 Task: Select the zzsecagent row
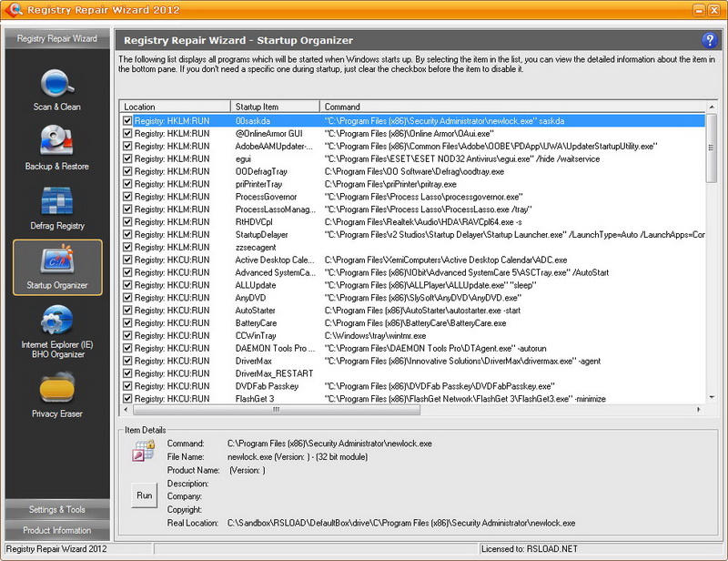[x=413, y=248]
